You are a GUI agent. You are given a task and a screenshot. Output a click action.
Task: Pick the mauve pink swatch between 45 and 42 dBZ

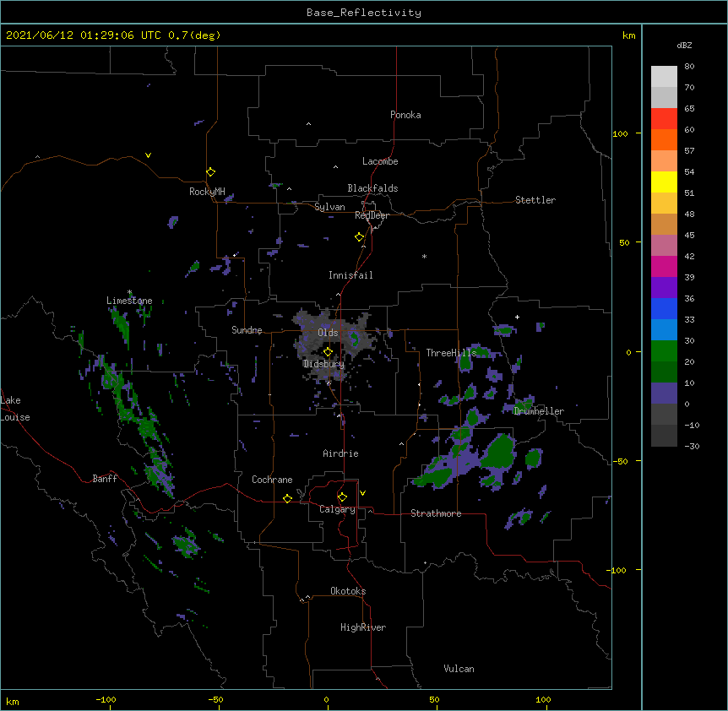(664, 245)
